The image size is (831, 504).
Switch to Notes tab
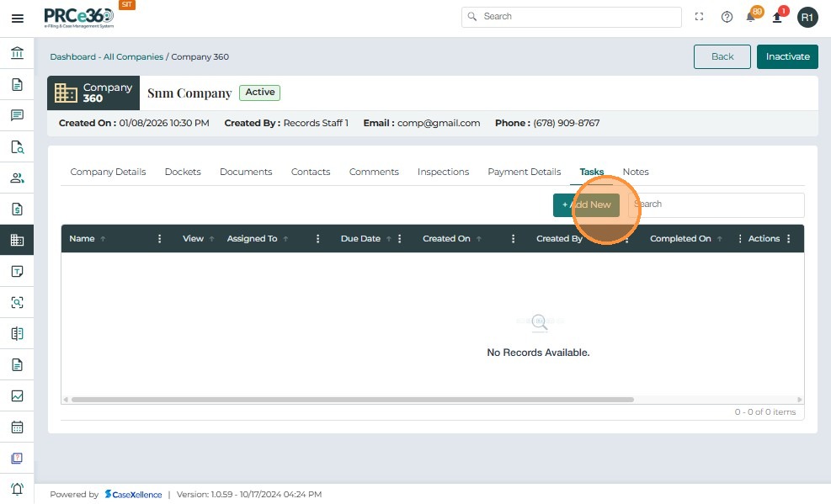click(636, 172)
